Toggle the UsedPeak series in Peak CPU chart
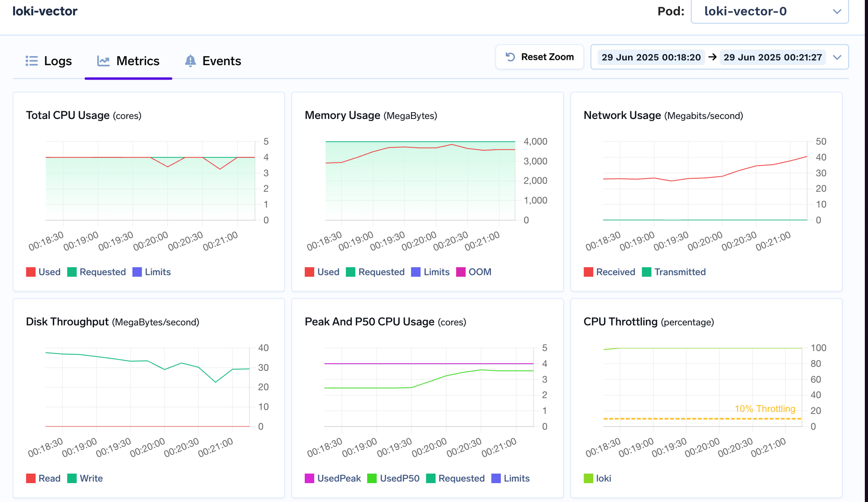Screen dimensions: 868x502 (x=333, y=478)
